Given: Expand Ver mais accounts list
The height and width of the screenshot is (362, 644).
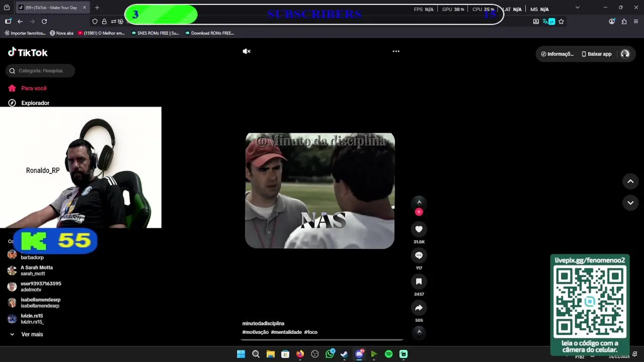Looking at the screenshot, I should (27, 334).
